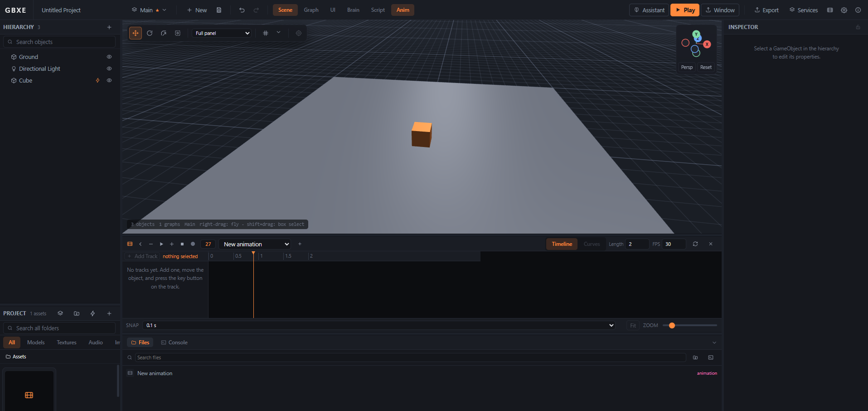Viewport: 868px width, 411px height.
Task: Select the Scale tool in viewport toolbar
Action: (164, 33)
